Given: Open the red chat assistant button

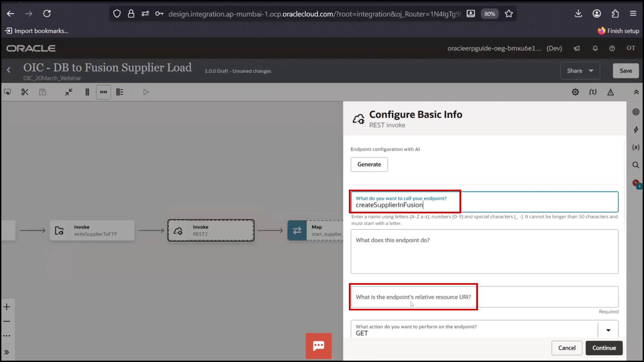Looking at the screenshot, I should point(318,346).
